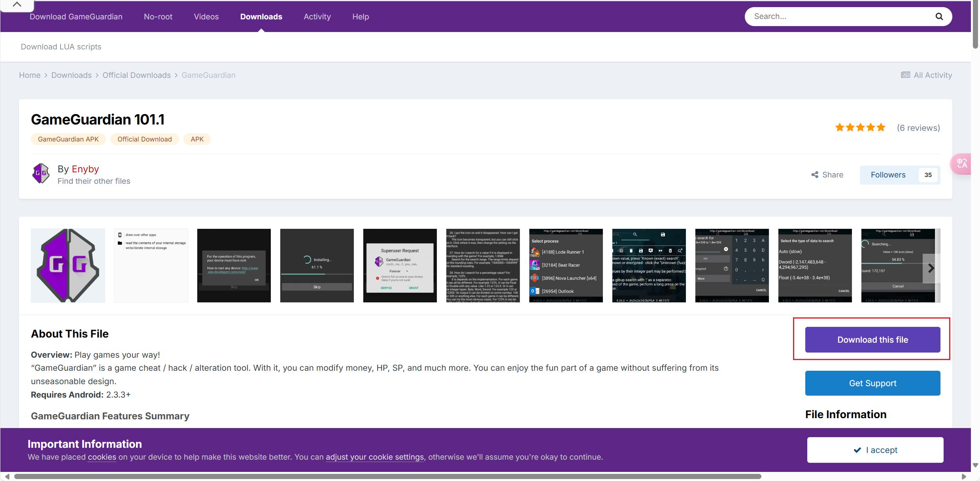Open the Select data type thumbnail
This screenshot has height=481, width=980.
click(815, 266)
